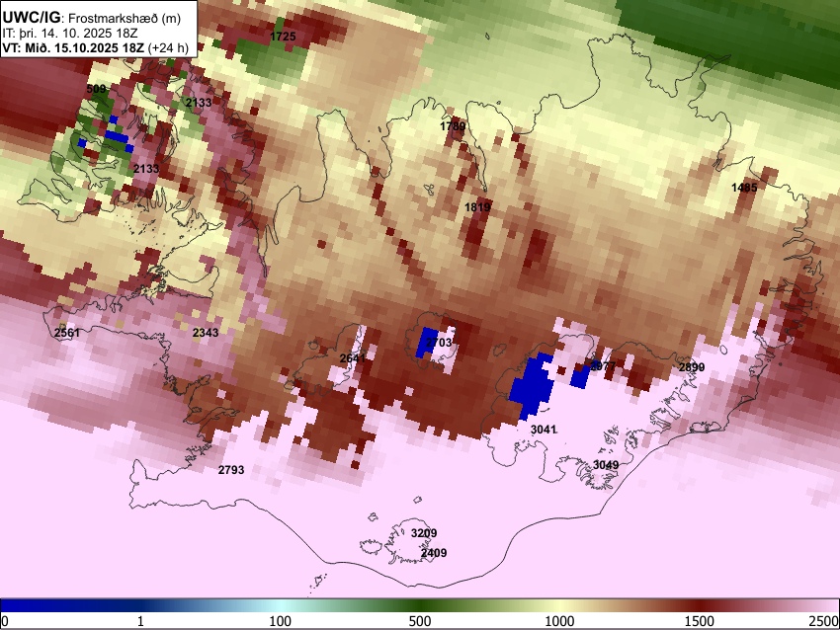Click the 2793 elevation label
This screenshot has height=630, width=840.
tap(231, 470)
